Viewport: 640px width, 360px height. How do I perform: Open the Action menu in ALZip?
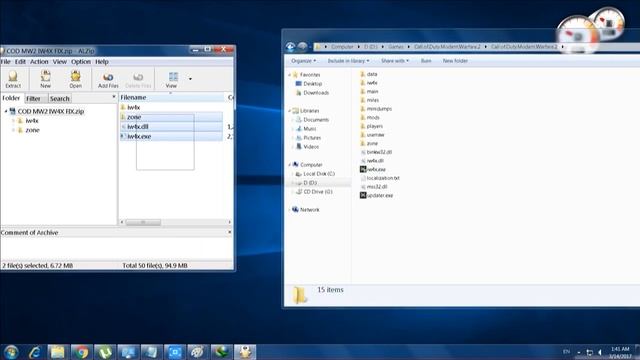pos(39,62)
